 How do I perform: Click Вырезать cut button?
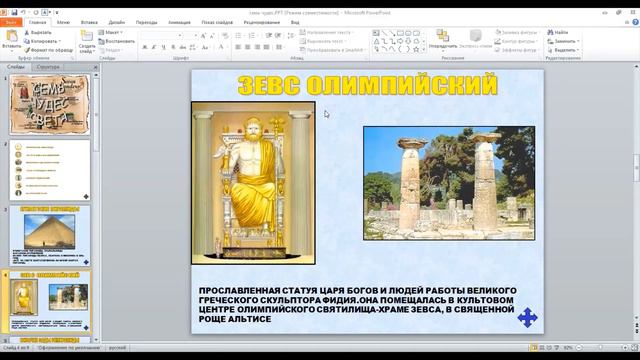[x=38, y=32]
